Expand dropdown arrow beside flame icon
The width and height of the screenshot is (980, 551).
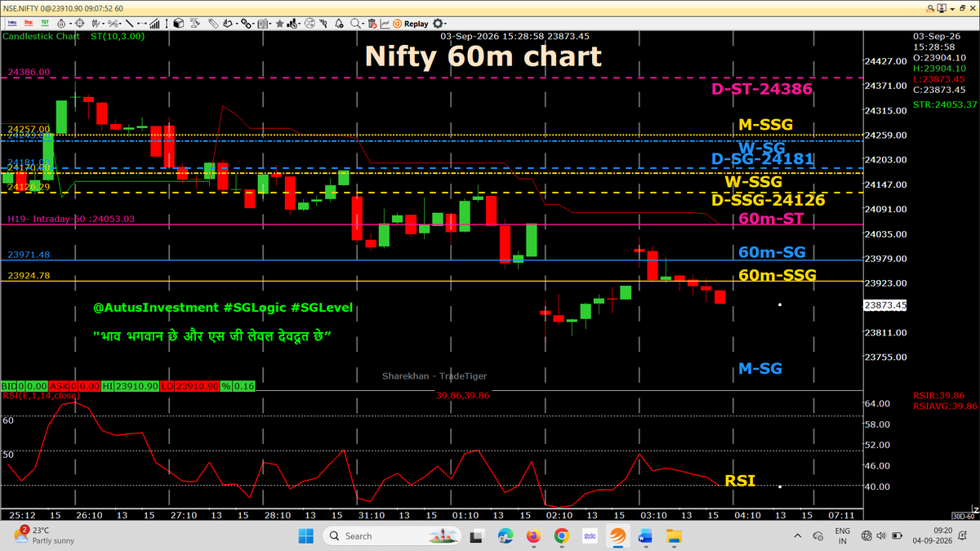click(70, 24)
